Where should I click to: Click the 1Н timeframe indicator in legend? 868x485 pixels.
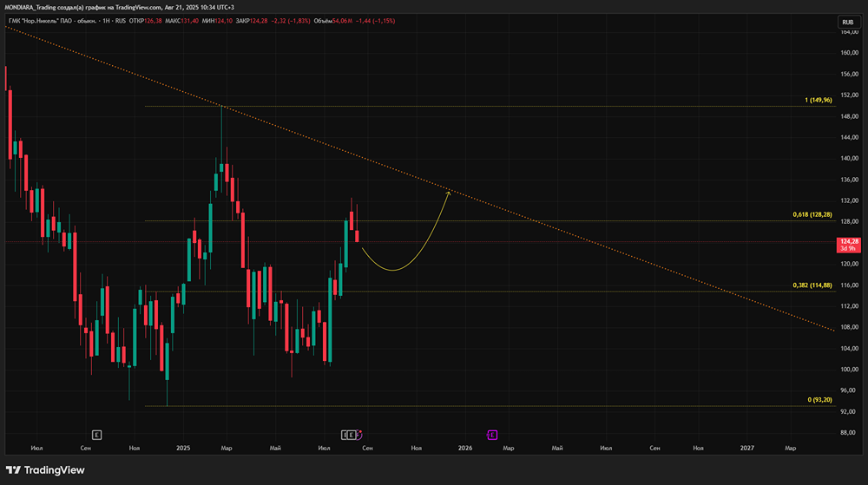point(106,21)
